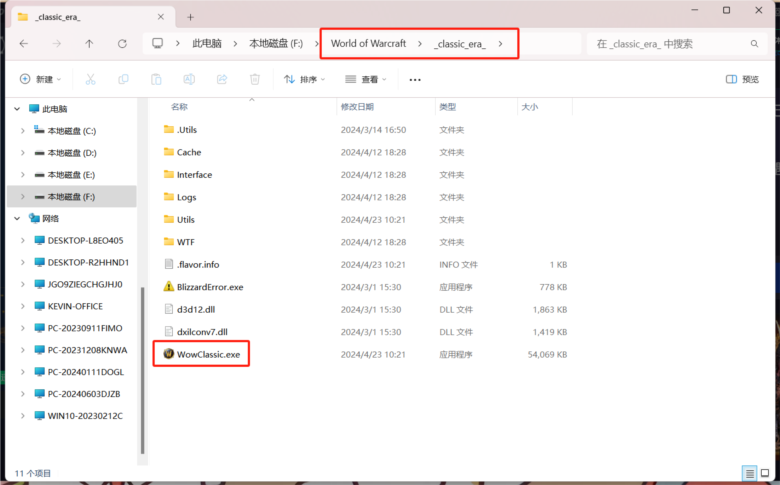Select the Logs folder name

tap(187, 197)
